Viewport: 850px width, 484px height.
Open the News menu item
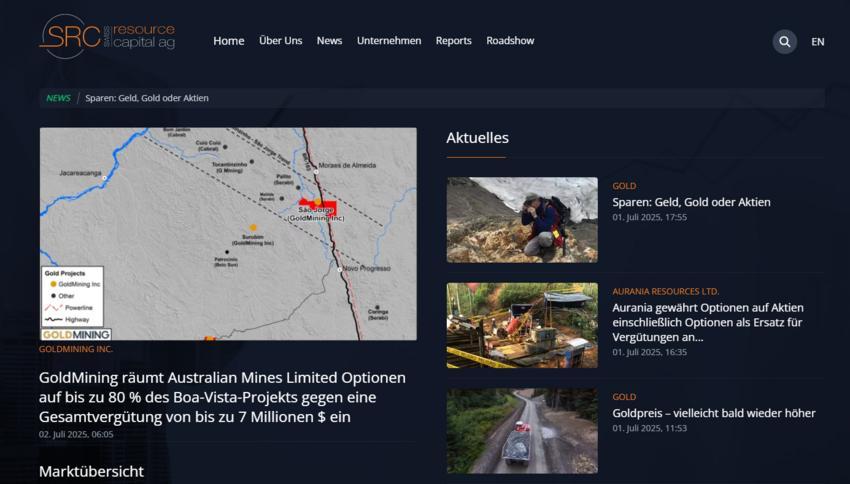coord(329,41)
